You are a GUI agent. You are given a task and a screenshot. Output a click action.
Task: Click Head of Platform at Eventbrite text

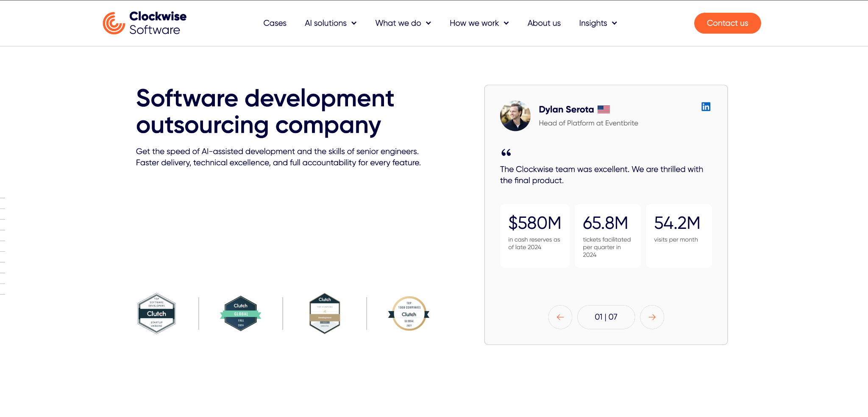(588, 123)
